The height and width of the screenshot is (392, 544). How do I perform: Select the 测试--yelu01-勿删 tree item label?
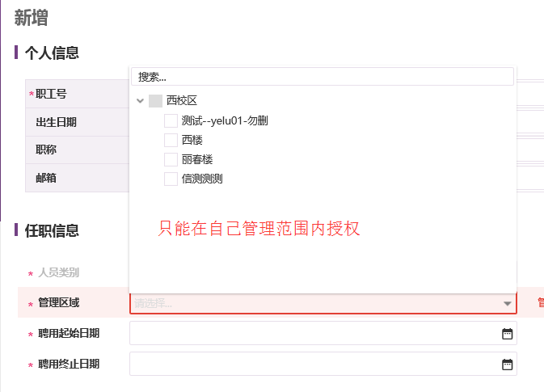225,120
